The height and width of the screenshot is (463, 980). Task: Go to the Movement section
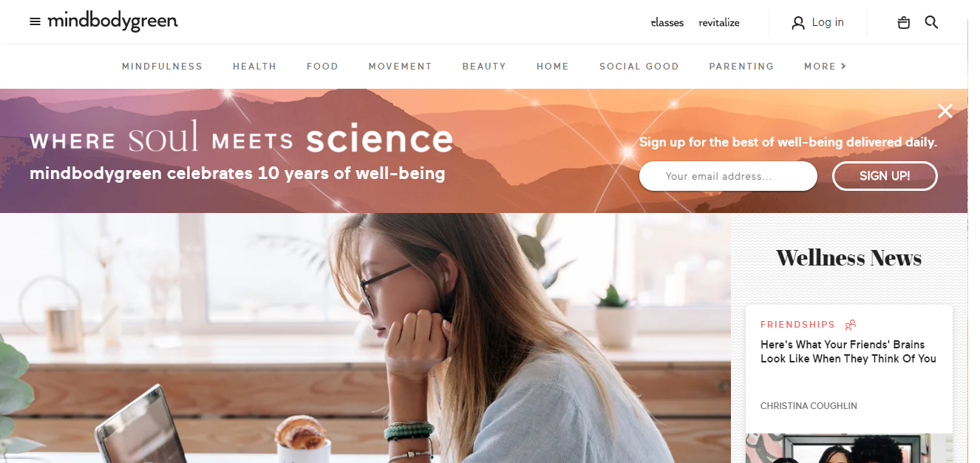pos(400,67)
